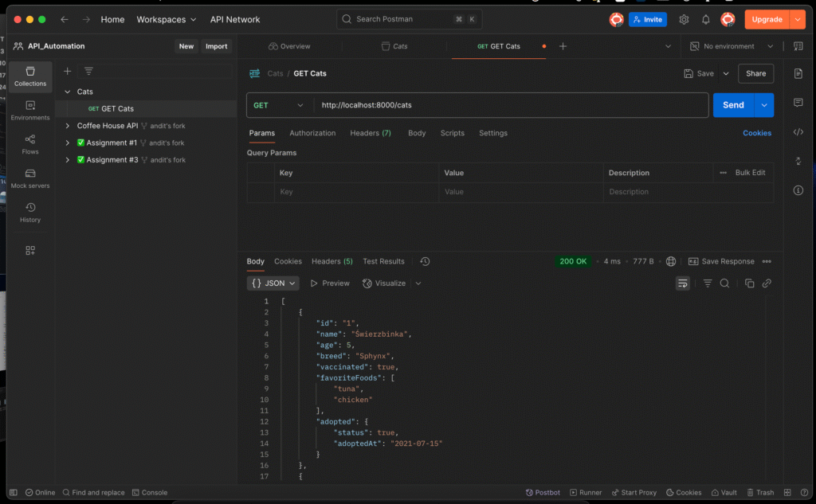Open the notifications bell

click(706, 19)
